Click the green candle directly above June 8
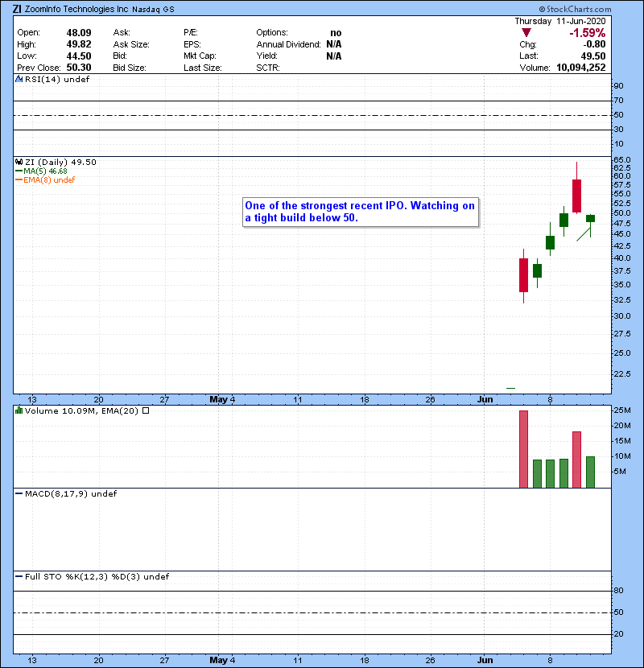The width and height of the screenshot is (644, 668). (551, 242)
